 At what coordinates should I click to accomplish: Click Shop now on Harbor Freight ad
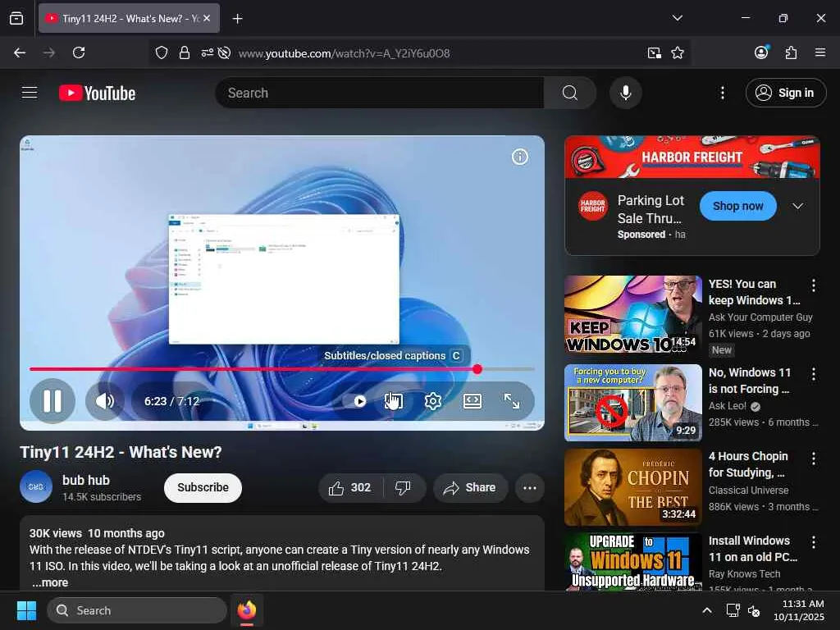[x=737, y=206]
